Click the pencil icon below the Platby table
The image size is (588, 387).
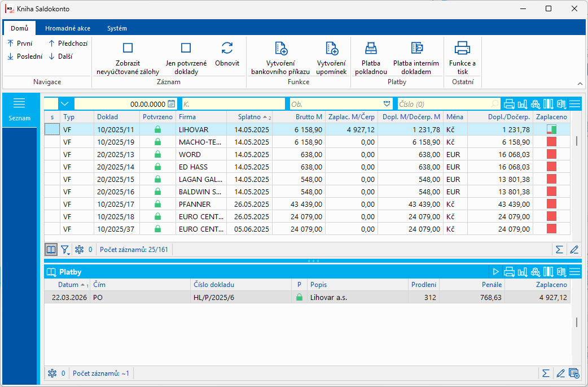(560, 373)
